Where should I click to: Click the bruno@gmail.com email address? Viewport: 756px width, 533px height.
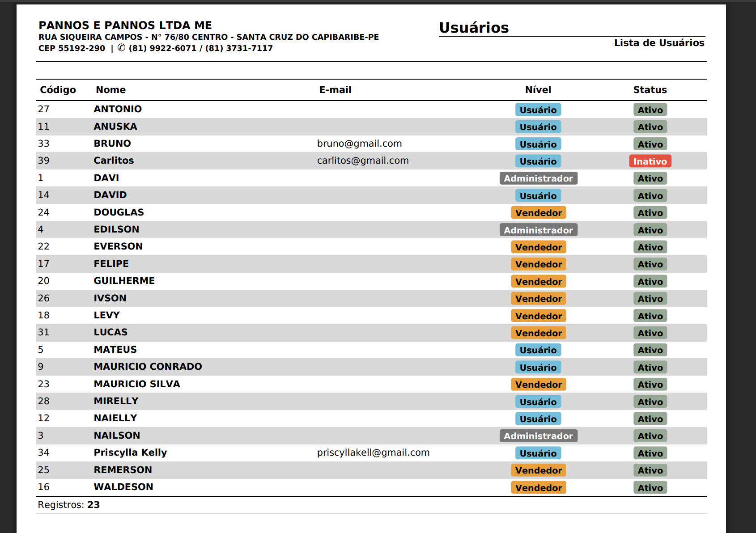coord(359,144)
